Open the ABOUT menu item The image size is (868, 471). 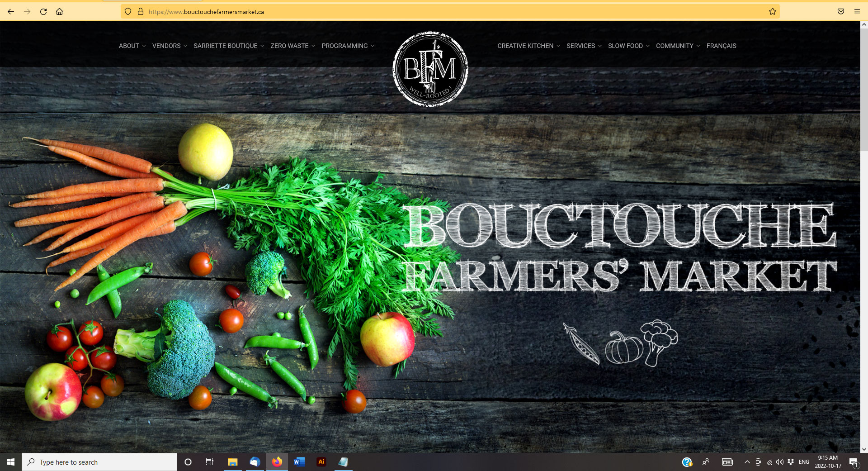coord(129,46)
